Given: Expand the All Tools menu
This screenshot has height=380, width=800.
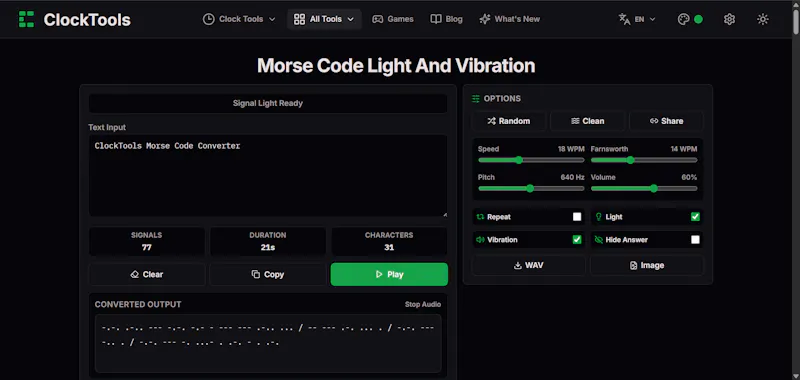Looking at the screenshot, I should coord(324,19).
